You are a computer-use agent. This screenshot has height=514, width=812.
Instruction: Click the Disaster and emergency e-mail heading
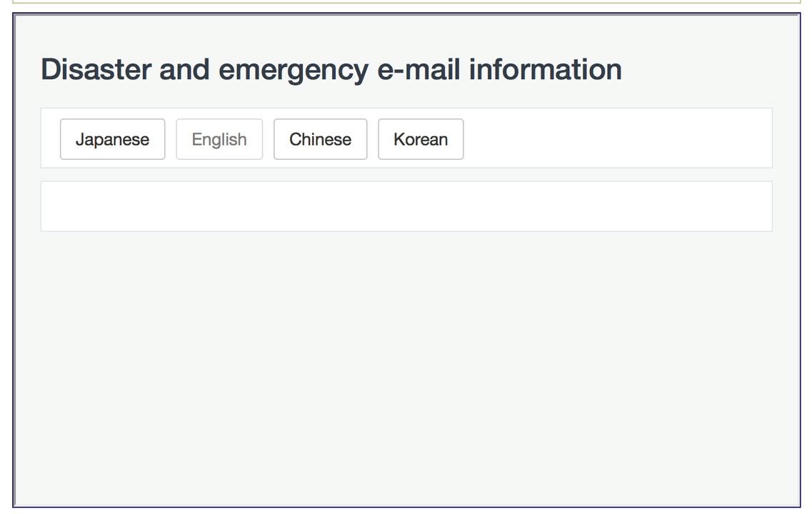tap(331, 69)
